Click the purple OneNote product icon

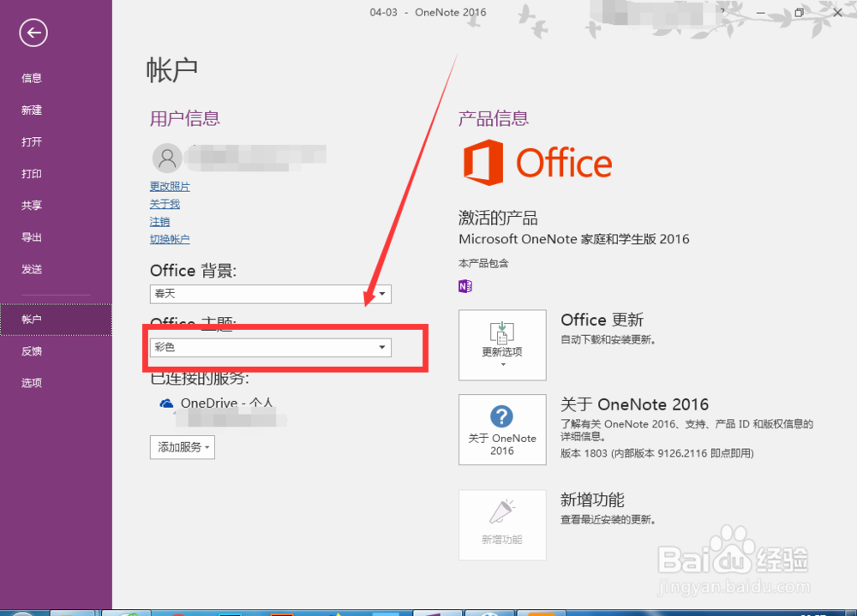[465, 286]
